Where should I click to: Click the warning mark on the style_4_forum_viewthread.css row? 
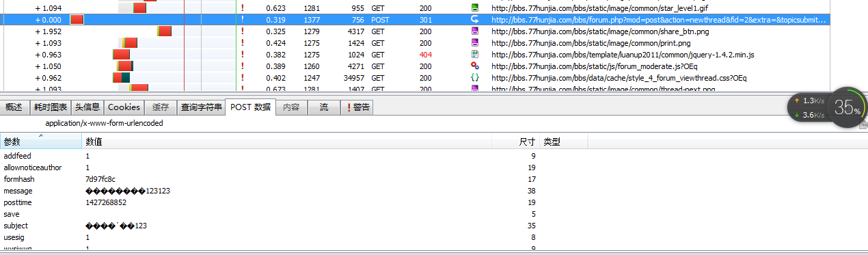point(242,78)
